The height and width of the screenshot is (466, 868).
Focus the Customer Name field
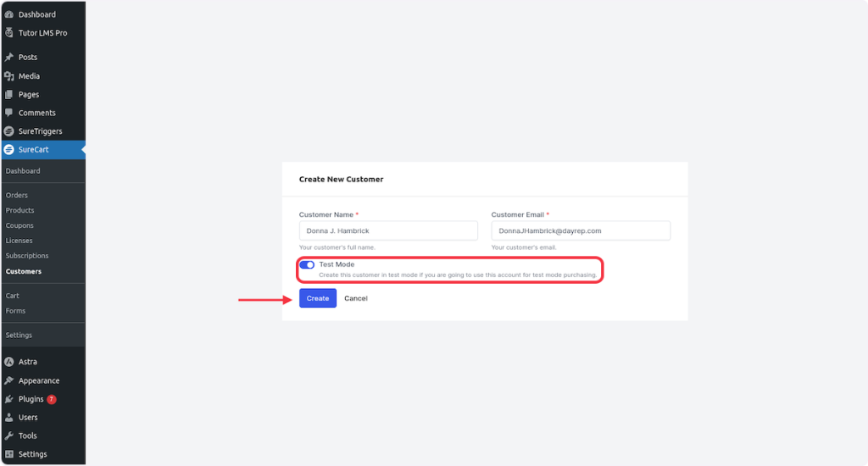[x=388, y=230]
